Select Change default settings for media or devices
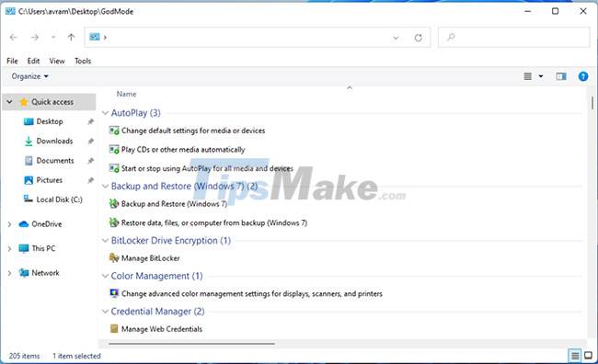Screen dimensions: 598x364 [x=193, y=131]
